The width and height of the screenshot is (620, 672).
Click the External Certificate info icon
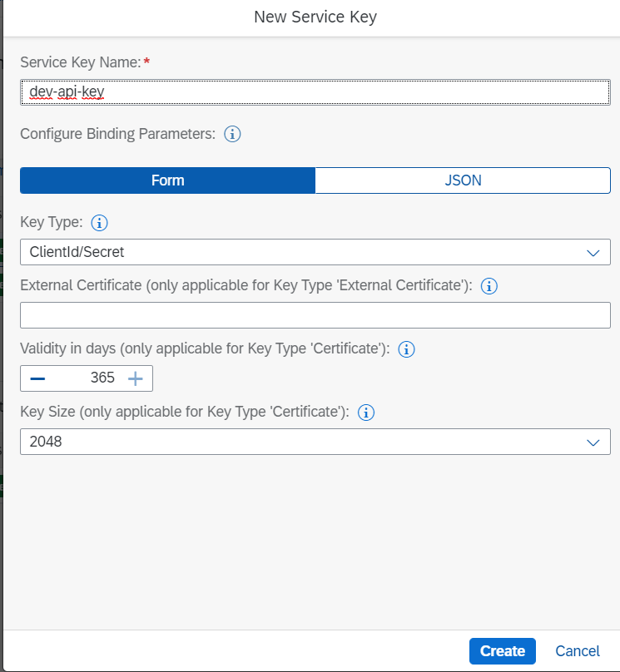(x=489, y=286)
